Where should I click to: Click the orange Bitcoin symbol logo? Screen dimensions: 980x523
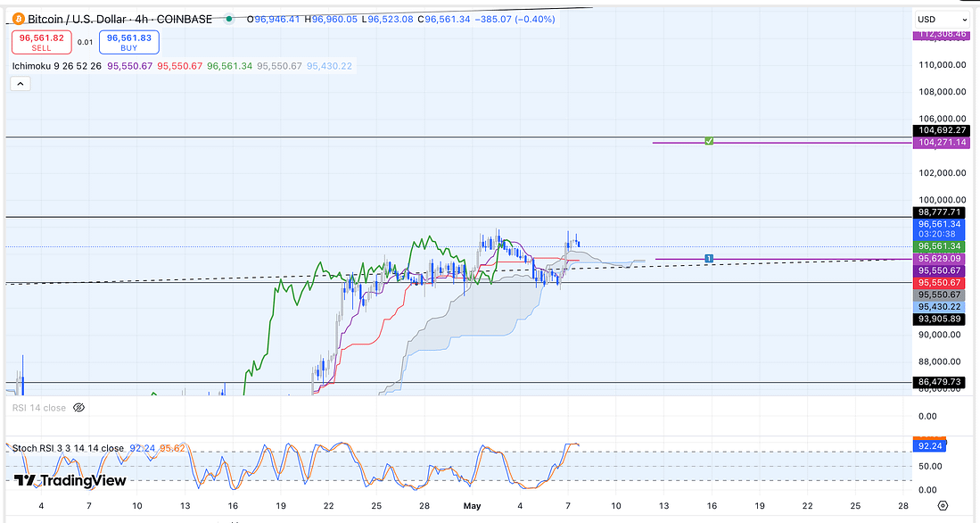pos(17,19)
